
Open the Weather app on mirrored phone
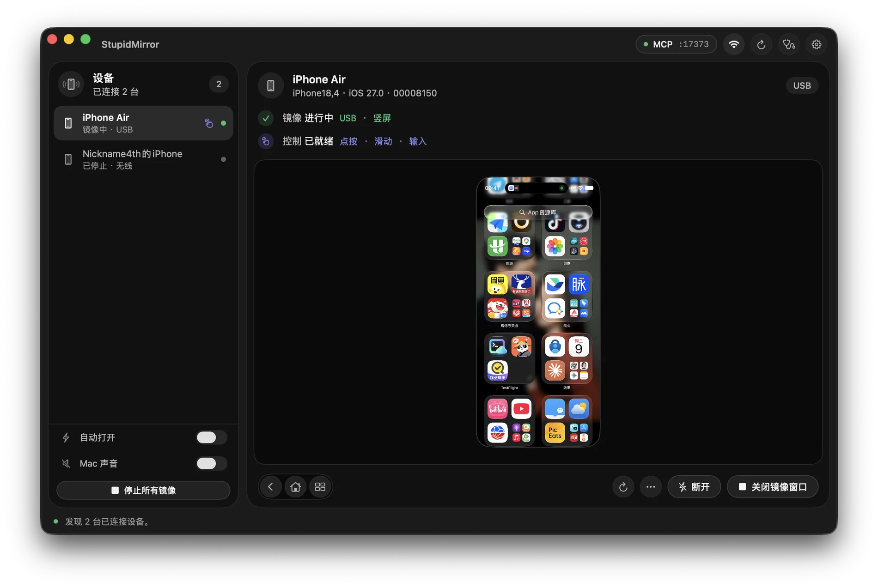[579, 409]
